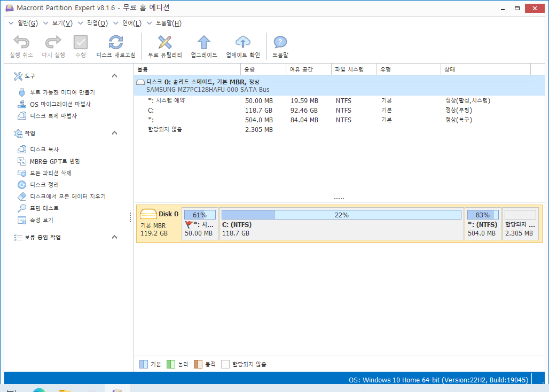Run 디스크 정리 operation
This screenshot has height=392, width=549.
tap(44, 185)
